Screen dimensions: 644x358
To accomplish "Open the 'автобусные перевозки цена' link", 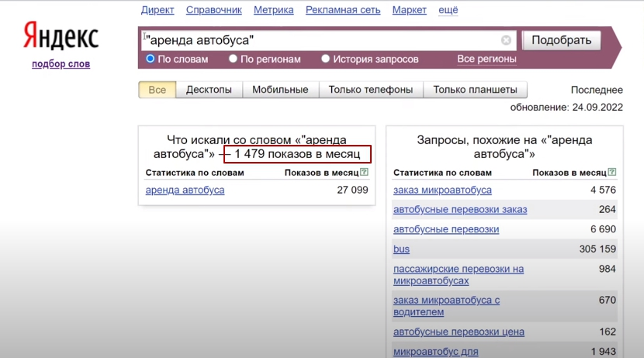I will click(x=459, y=332).
